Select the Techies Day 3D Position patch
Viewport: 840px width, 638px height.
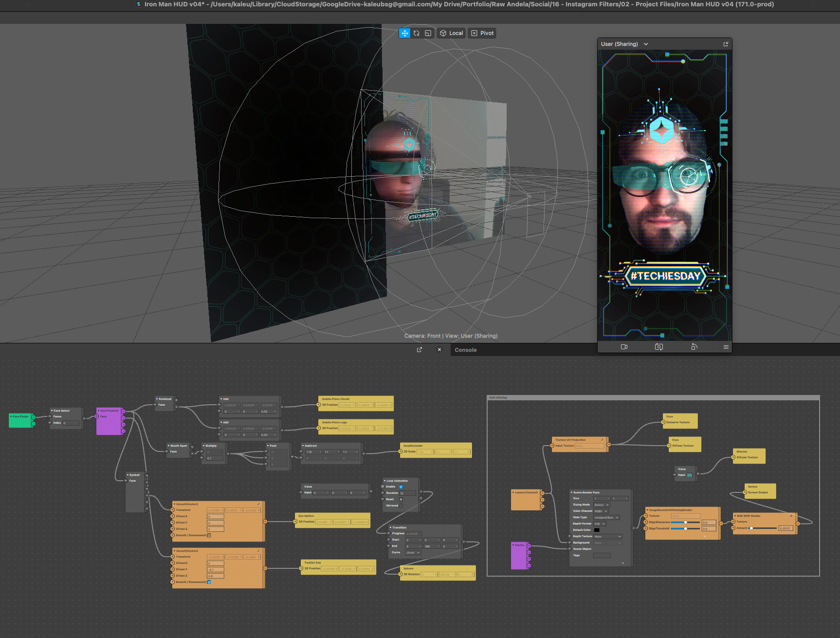click(338, 566)
